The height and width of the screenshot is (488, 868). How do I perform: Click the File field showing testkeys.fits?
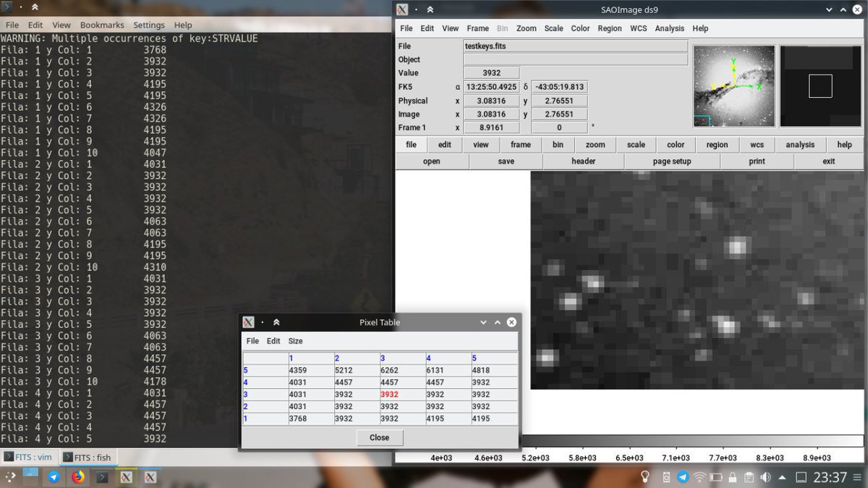coord(576,46)
